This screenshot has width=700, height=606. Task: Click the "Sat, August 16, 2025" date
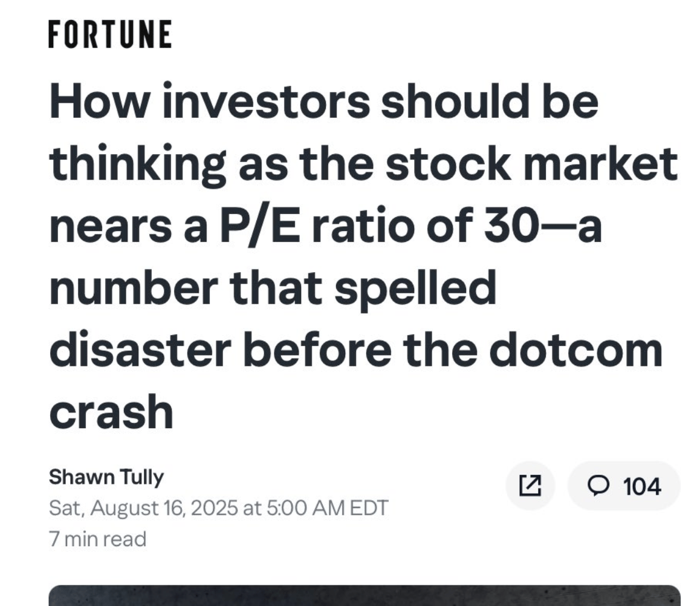(143, 508)
